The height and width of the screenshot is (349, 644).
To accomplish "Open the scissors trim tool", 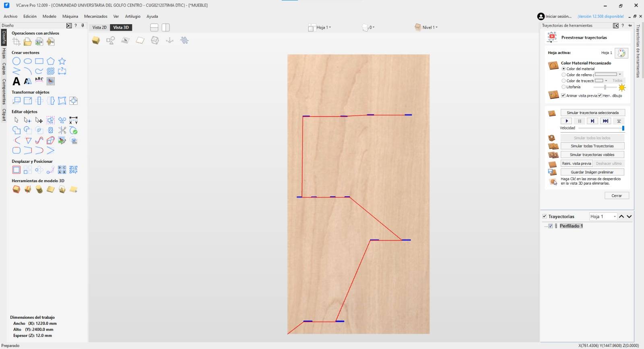I will click(62, 130).
